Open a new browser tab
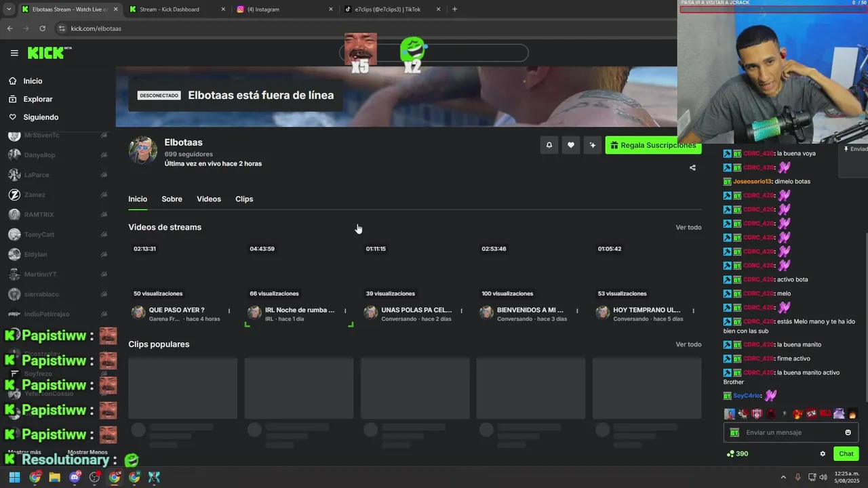 click(454, 9)
